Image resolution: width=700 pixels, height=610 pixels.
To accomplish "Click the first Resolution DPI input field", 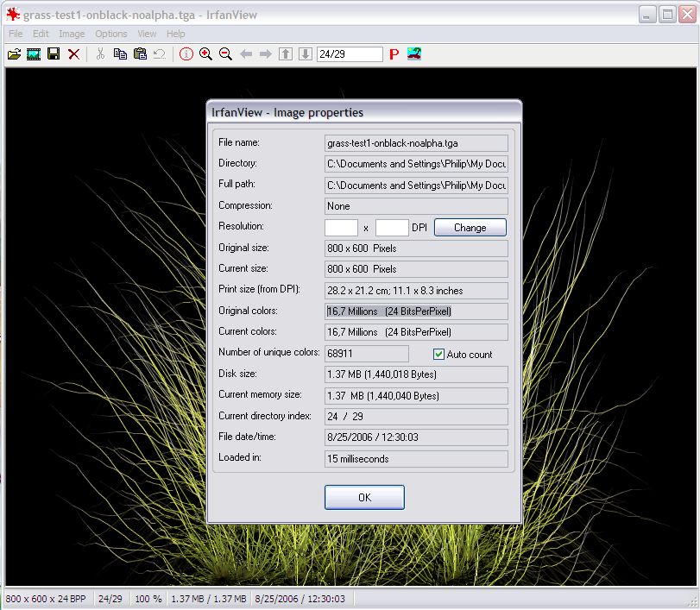I will tap(341, 228).
